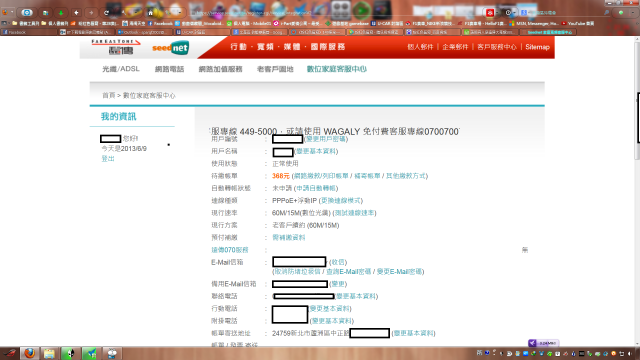This screenshot has height=360, width=640.
Task: Click the Seednet logo
Action: pos(170,48)
